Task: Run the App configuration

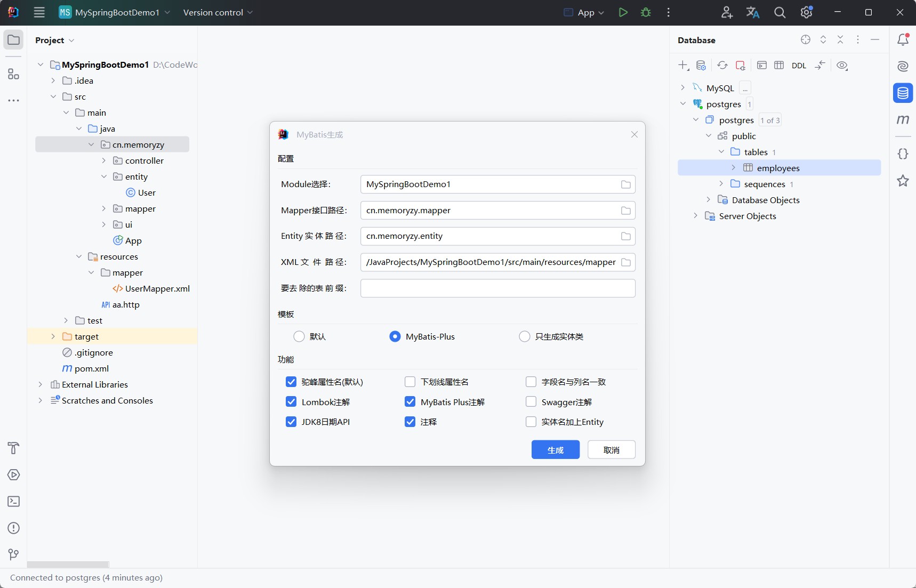Action: pyautogui.click(x=623, y=12)
